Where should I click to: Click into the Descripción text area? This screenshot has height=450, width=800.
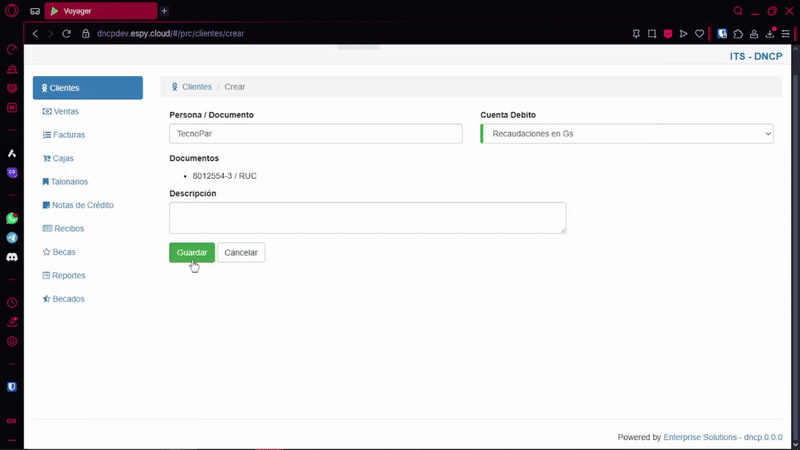[x=367, y=218]
